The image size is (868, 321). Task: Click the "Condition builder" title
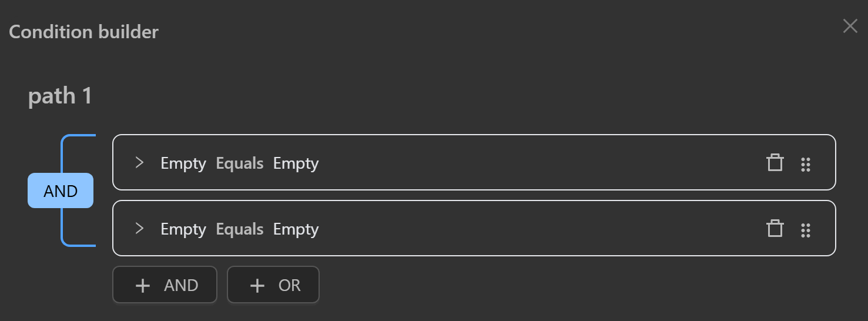84,32
